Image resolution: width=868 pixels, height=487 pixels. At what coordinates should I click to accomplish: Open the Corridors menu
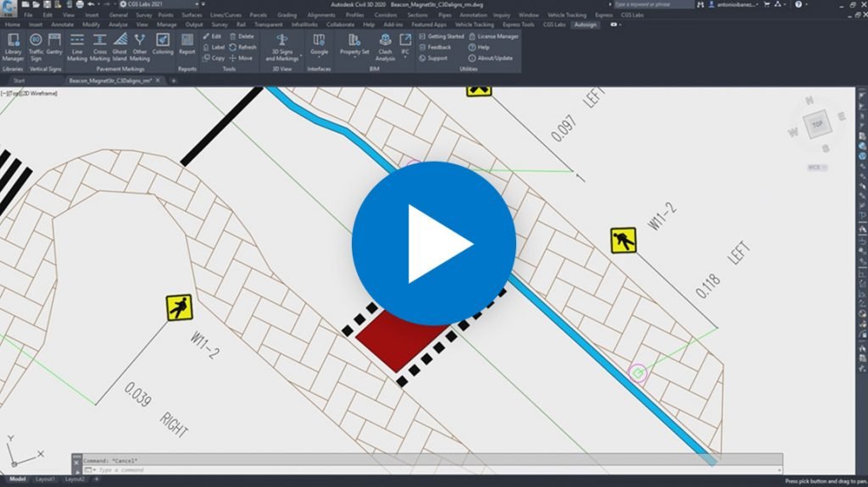386,15
